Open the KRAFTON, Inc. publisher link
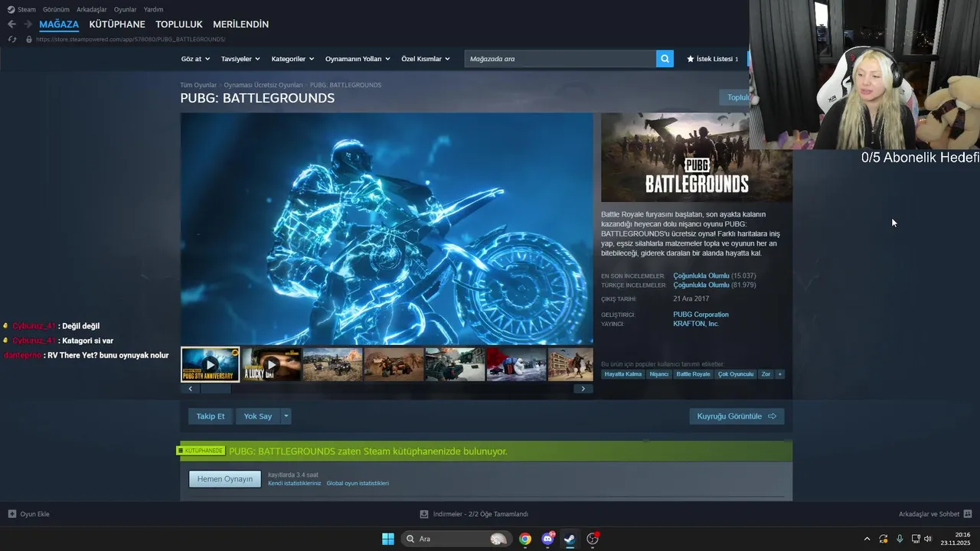The image size is (980, 551). [696, 324]
